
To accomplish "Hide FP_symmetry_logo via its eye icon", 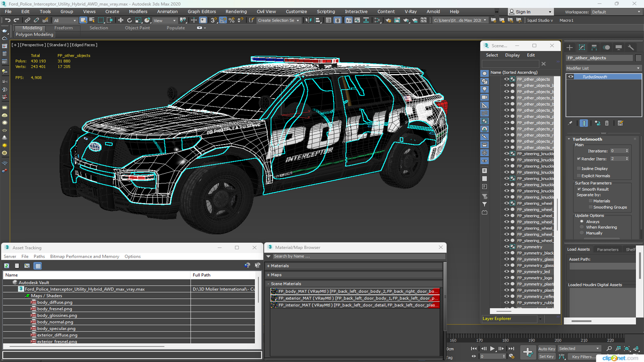I will click(506, 278).
